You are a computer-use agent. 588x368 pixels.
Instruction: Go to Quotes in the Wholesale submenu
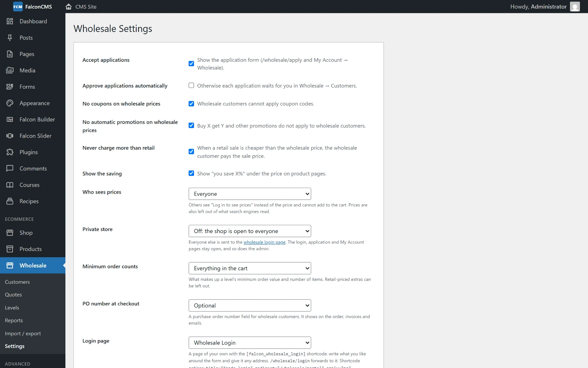[13, 295]
